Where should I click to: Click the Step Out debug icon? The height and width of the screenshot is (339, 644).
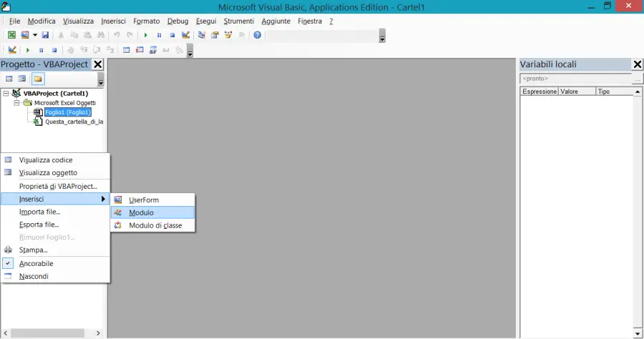110,50
